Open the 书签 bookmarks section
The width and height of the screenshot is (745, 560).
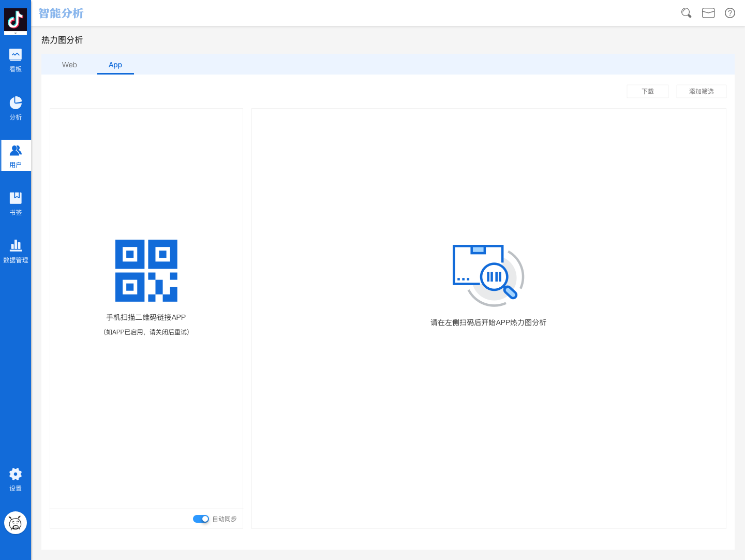pos(16,203)
